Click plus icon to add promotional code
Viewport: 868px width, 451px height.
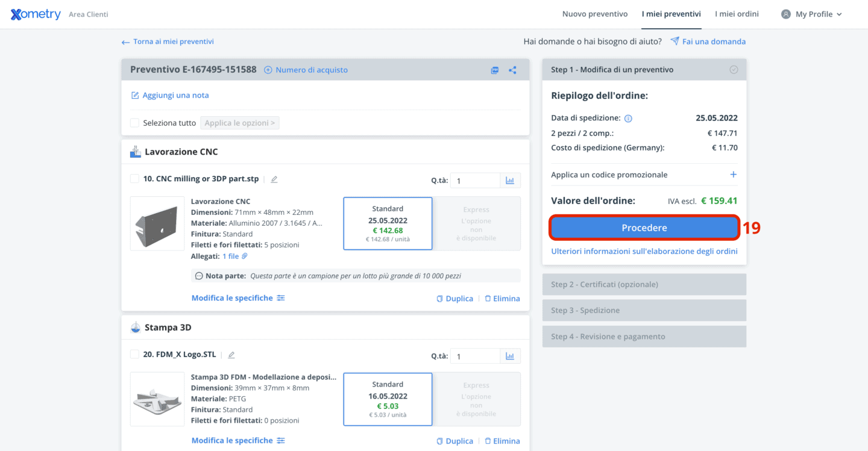tap(734, 175)
